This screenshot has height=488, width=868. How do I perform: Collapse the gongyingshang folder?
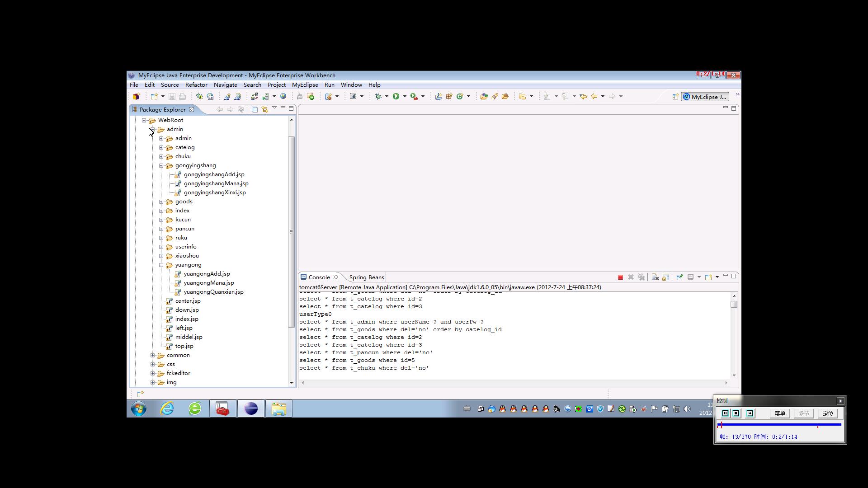click(x=161, y=165)
